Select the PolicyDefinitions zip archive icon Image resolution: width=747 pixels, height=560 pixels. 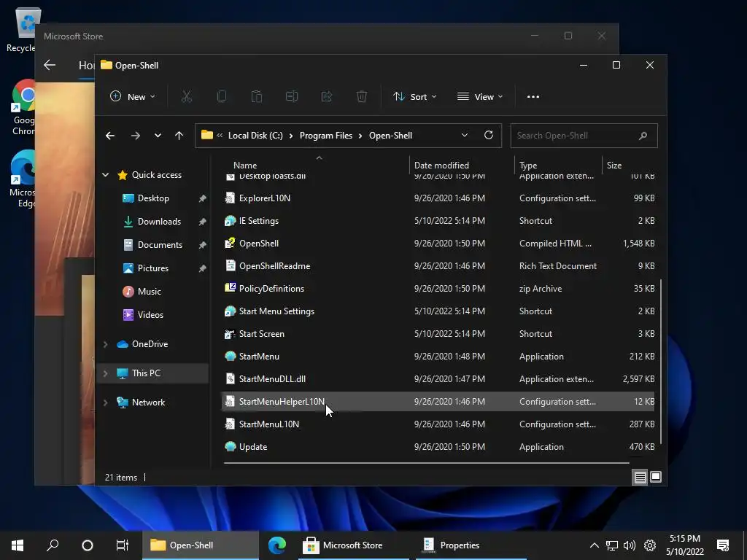pos(230,288)
